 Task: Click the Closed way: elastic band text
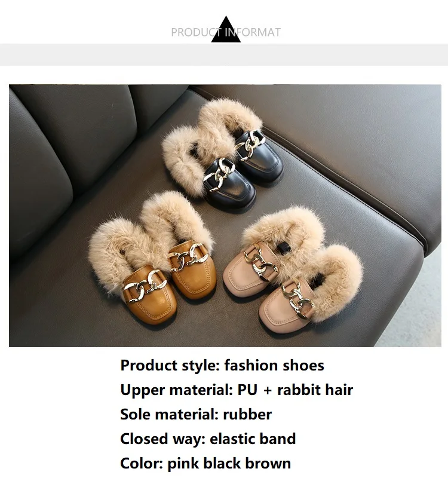click(x=208, y=439)
